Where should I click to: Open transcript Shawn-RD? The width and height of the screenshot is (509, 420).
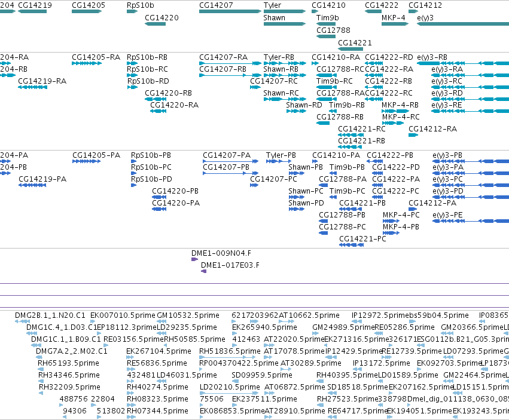[x=304, y=105]
